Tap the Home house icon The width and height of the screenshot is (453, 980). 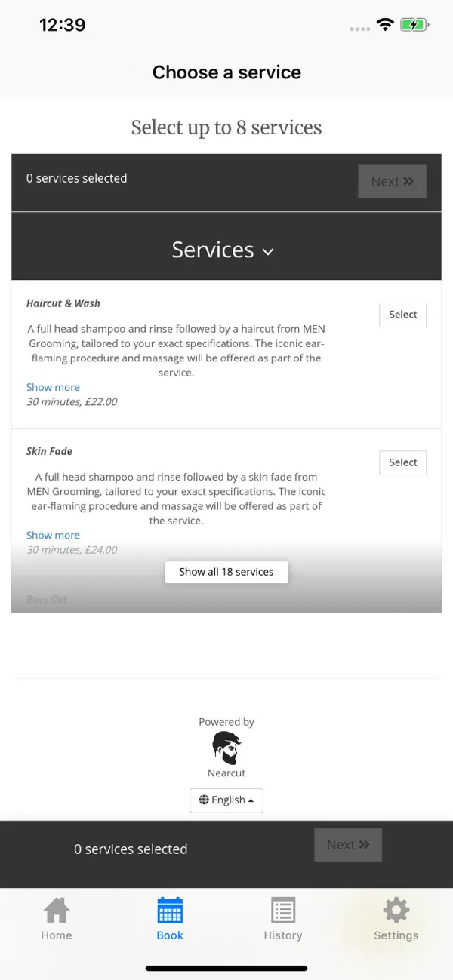(57, 911)
